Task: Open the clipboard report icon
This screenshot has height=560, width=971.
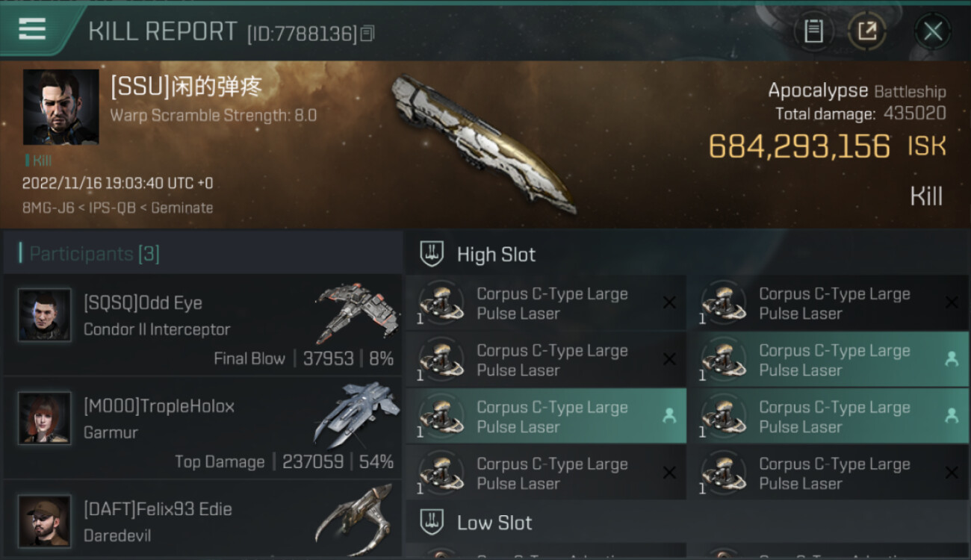Action: coord(813,31)
